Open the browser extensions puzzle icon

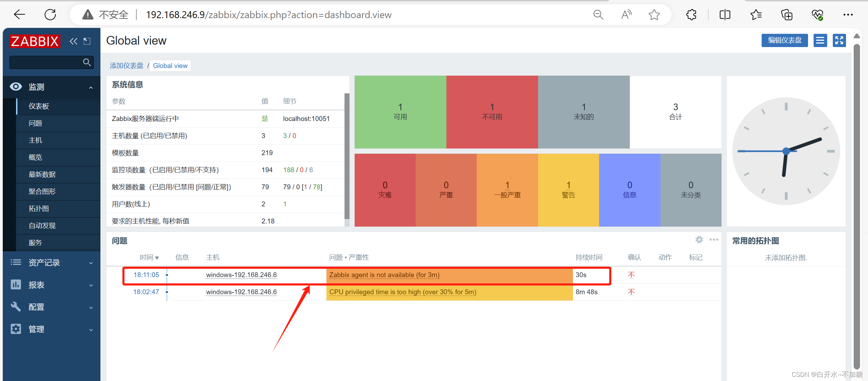pyautogui.click(x=691, y=15)
